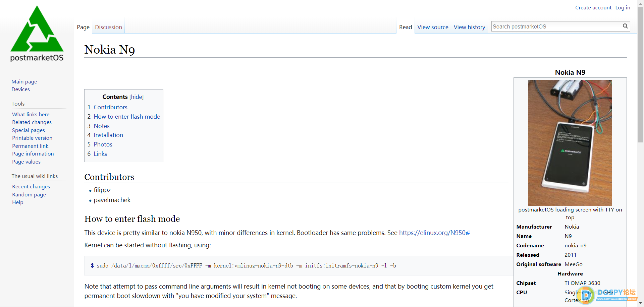Select the Read tab

tap(405, 27)
